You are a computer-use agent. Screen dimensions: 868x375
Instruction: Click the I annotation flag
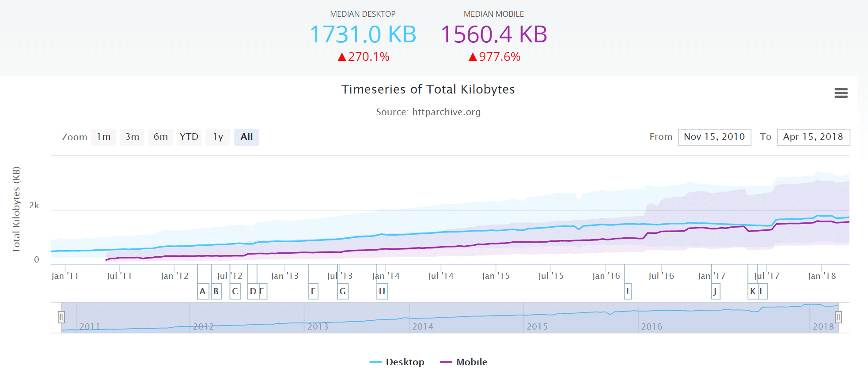click(627, 291)
